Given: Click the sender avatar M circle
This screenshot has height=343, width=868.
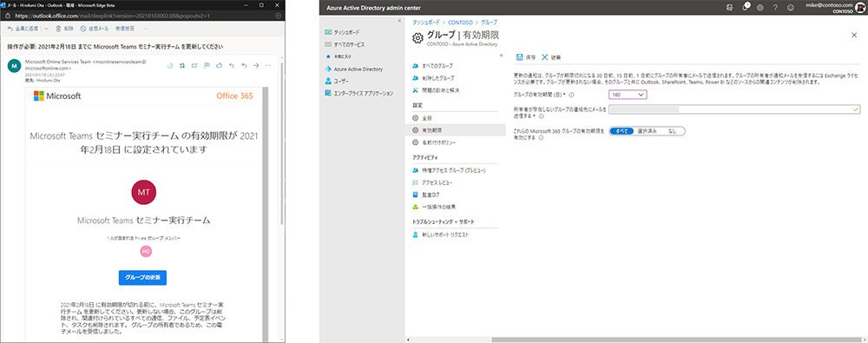Looking at the screenshot, I should 15,65.
